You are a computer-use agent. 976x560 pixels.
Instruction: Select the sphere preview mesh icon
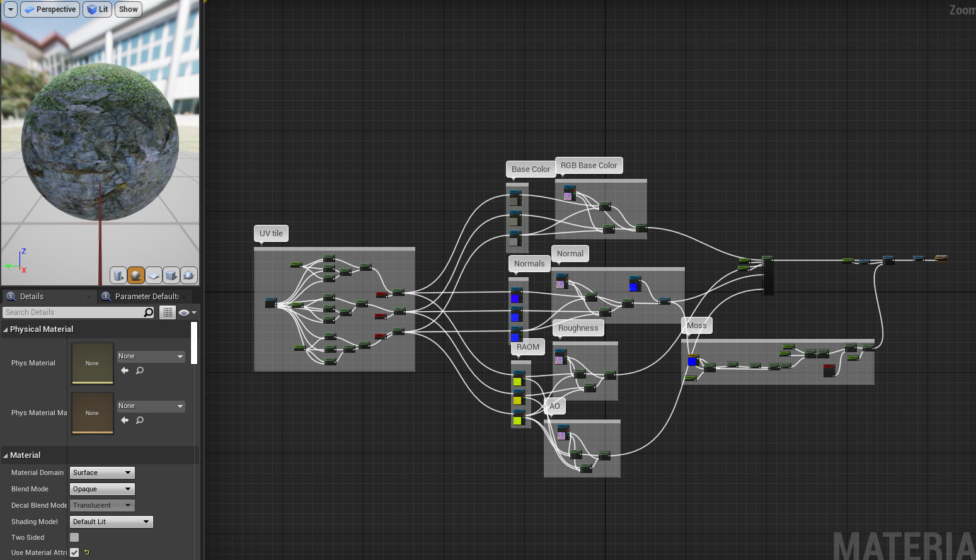pyautogui.click(x=136, y=275)
